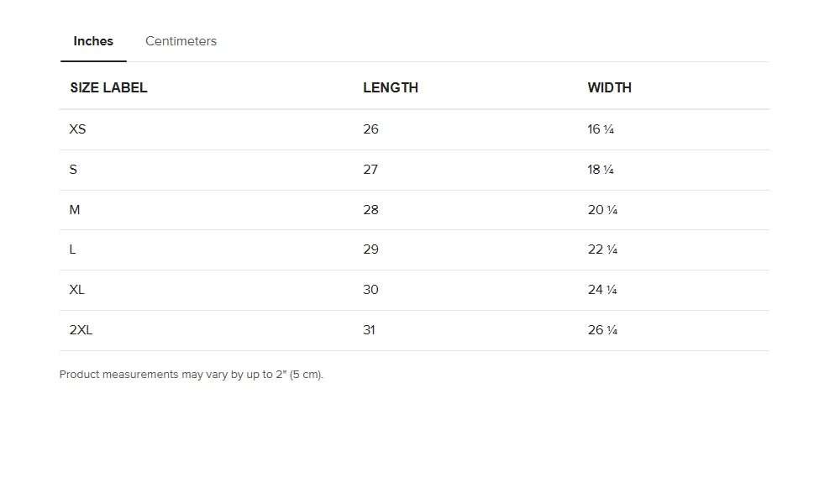Click the SIZE LABEL column header

tap(108, 88)
